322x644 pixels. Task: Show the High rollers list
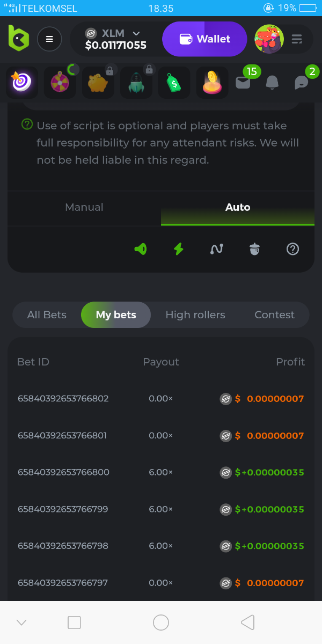(x=195, y=315)
